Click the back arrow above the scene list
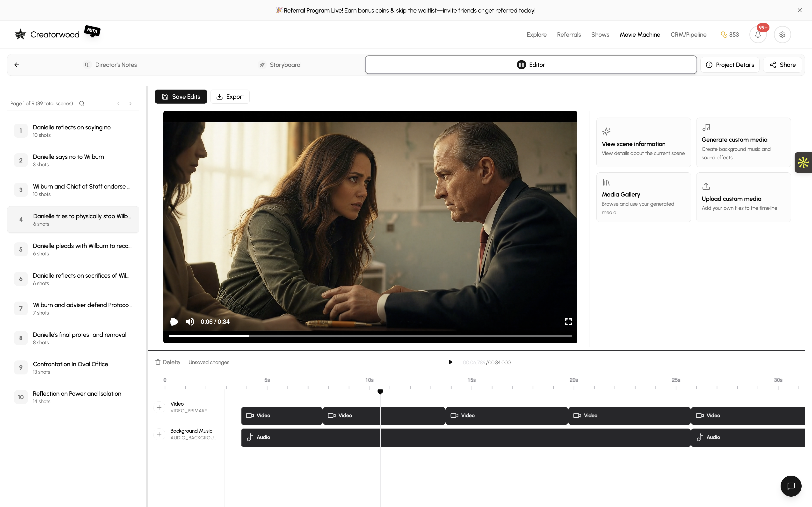 (16, 64)
